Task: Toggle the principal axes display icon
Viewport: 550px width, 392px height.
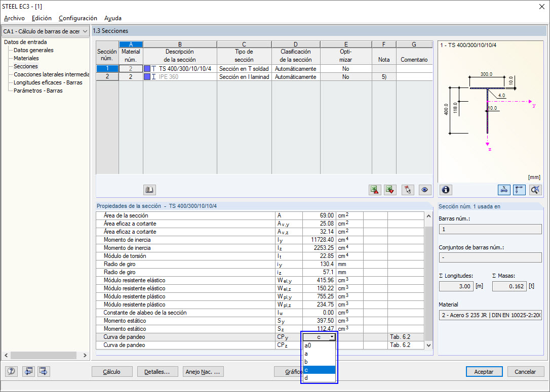Action: tap(519, 190)
